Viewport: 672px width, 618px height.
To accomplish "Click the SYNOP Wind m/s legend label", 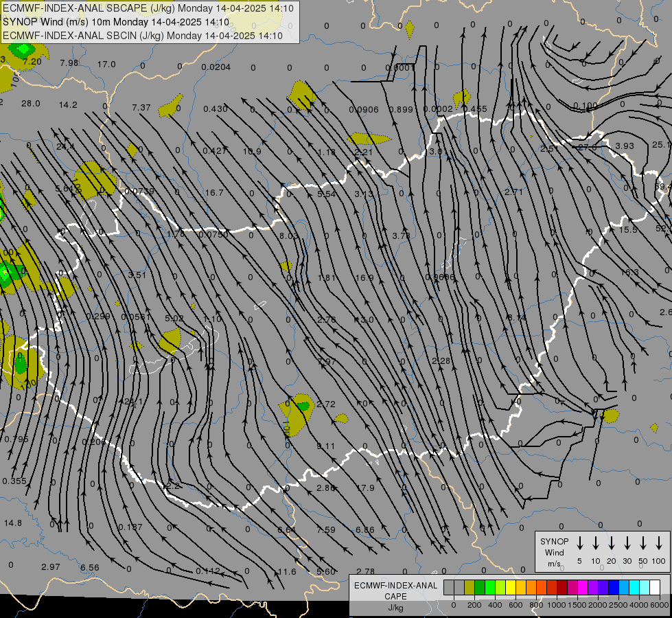I will (x=554, y=552).
